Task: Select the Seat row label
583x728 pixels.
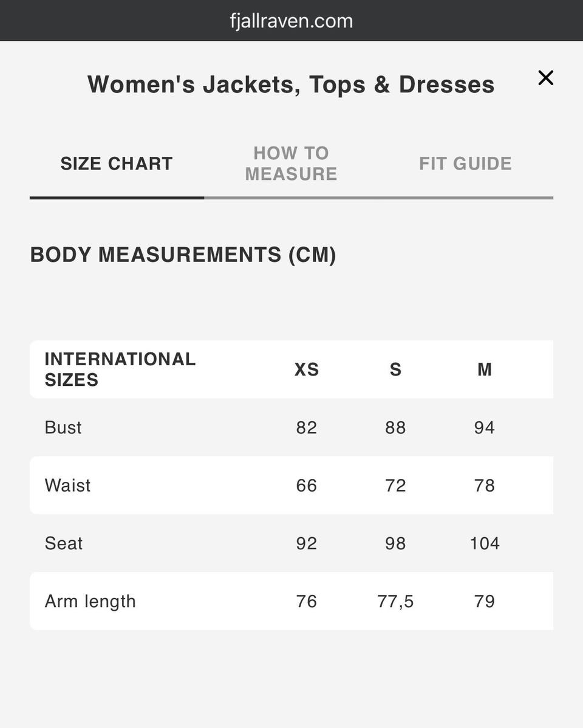Action: click(x=64, y=543)
